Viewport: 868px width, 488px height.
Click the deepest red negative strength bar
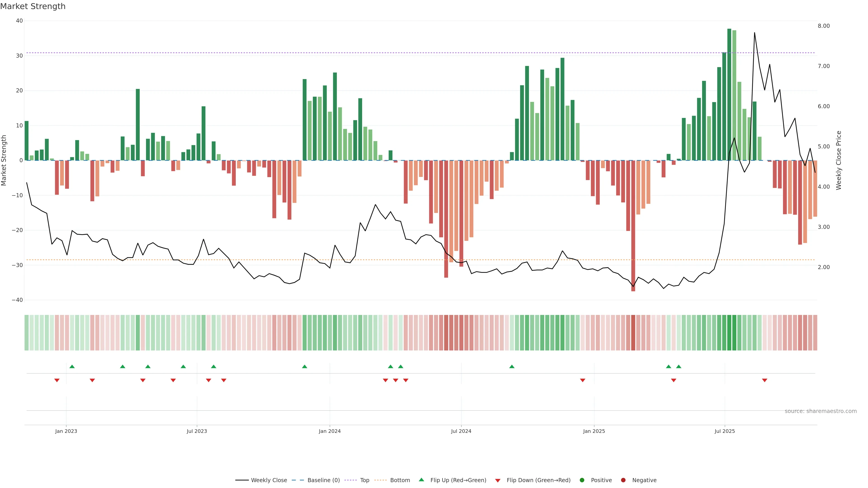pyautogui.click(x=633, y=226)
